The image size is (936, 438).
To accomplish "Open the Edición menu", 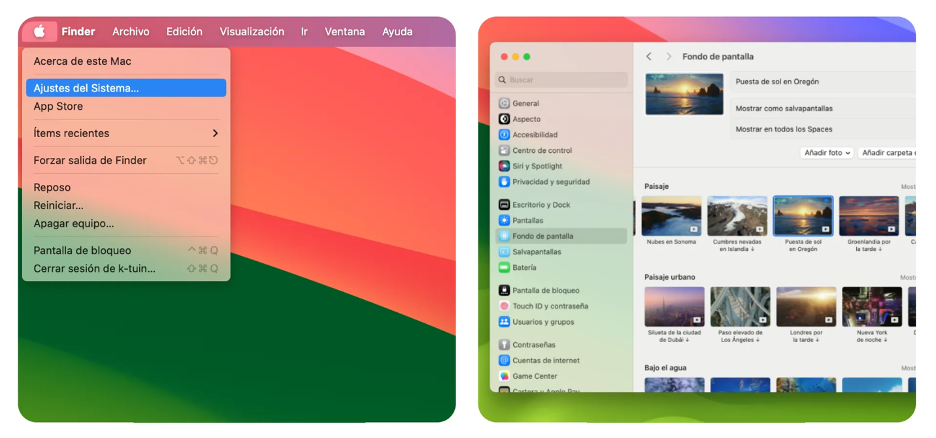I will 184,32.
